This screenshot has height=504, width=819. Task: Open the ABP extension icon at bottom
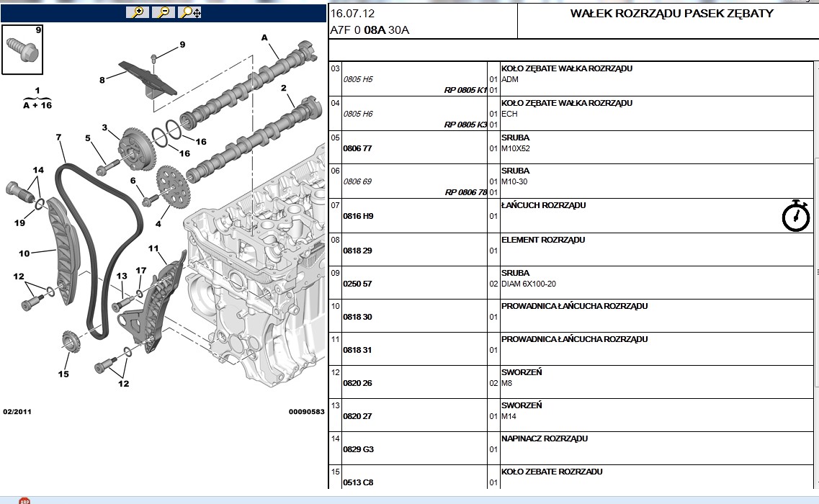pos(24,500)
